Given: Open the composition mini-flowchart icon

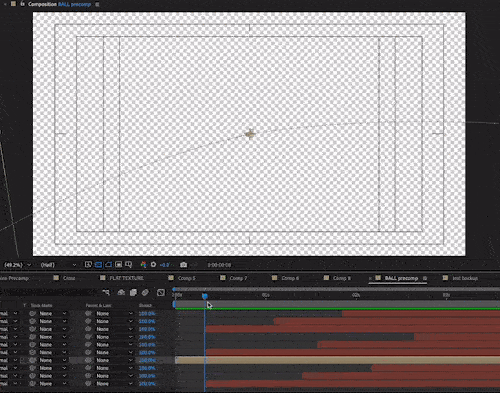Looking at the screenshot, I should pos(106,293).
